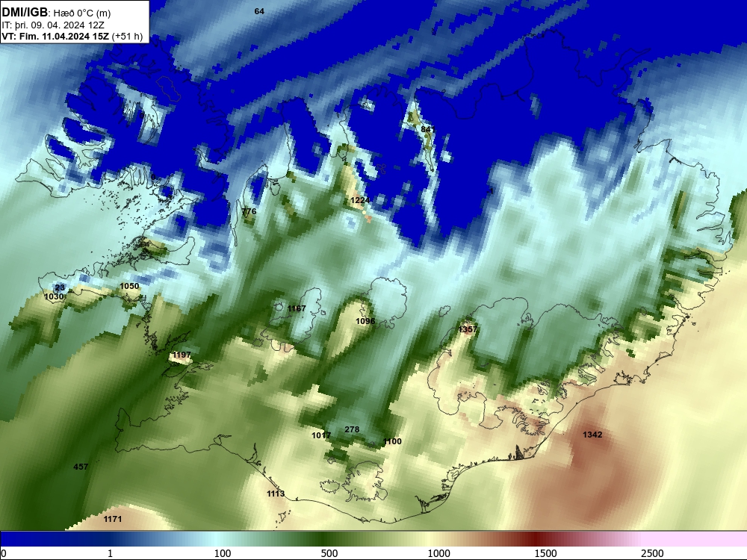The image size is (747, 560).
Task: Click the 'DMI/IGB: Hæð 0°C (m)' title
Action: pos(56,13)
